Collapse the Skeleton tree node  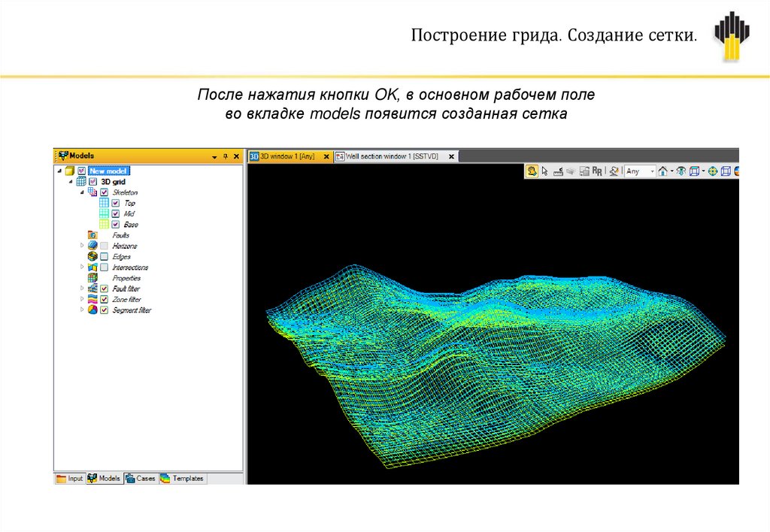[x=81, y=192]
